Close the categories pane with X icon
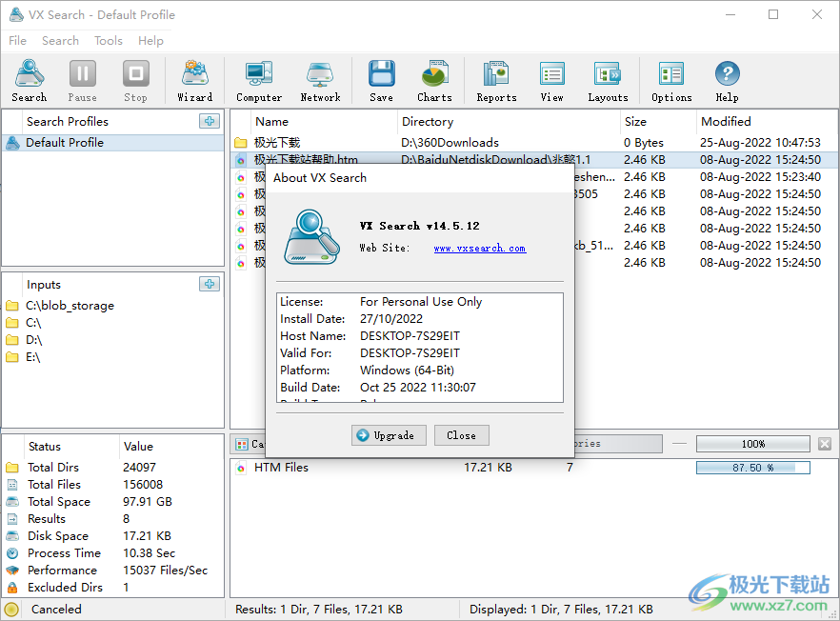The height and width of the screenshot is (621, 840). [x=825, y=444]
